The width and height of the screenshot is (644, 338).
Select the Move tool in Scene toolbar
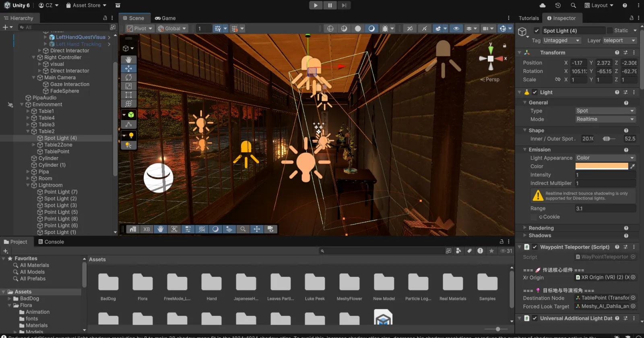pyautogui.click(x=128, y=68)
